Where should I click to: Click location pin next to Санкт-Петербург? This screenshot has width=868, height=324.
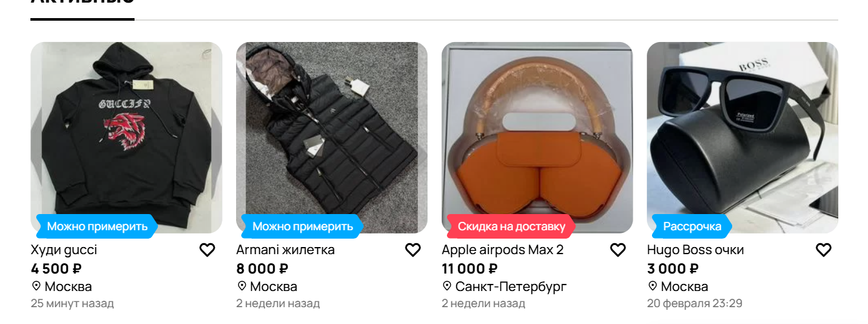click(447, 286)
